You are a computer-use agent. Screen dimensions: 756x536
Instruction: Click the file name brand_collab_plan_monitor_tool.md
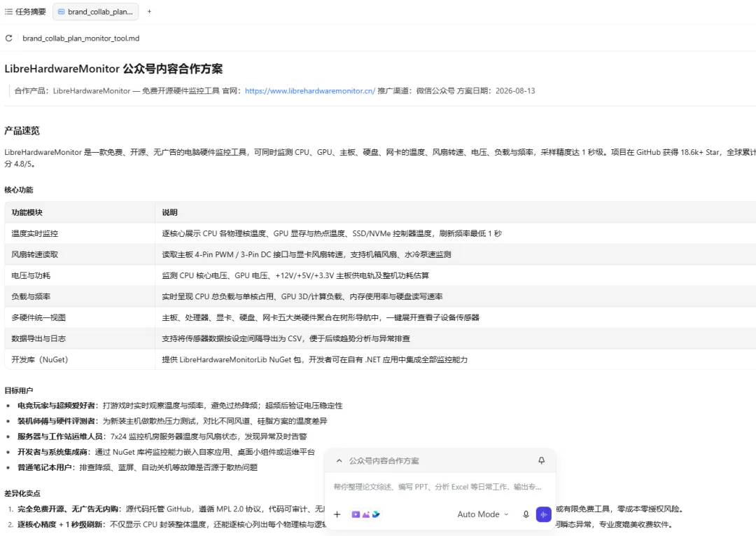pos(81,38)
